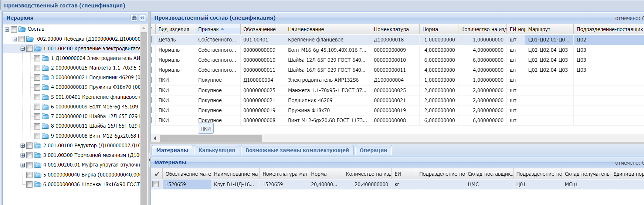Click the Наименование column header
The width and height of the screenshot is (644, 205).
click(x=306, y=29)
